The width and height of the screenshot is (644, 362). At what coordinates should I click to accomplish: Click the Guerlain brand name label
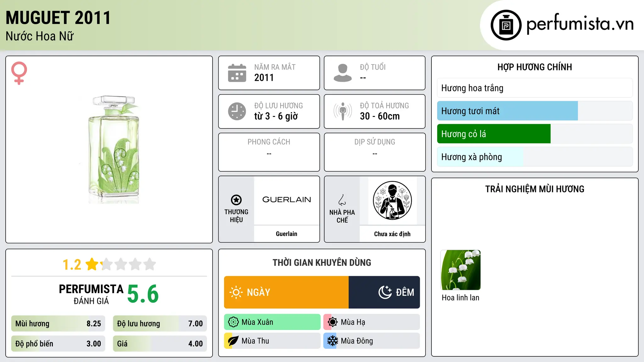286,234
